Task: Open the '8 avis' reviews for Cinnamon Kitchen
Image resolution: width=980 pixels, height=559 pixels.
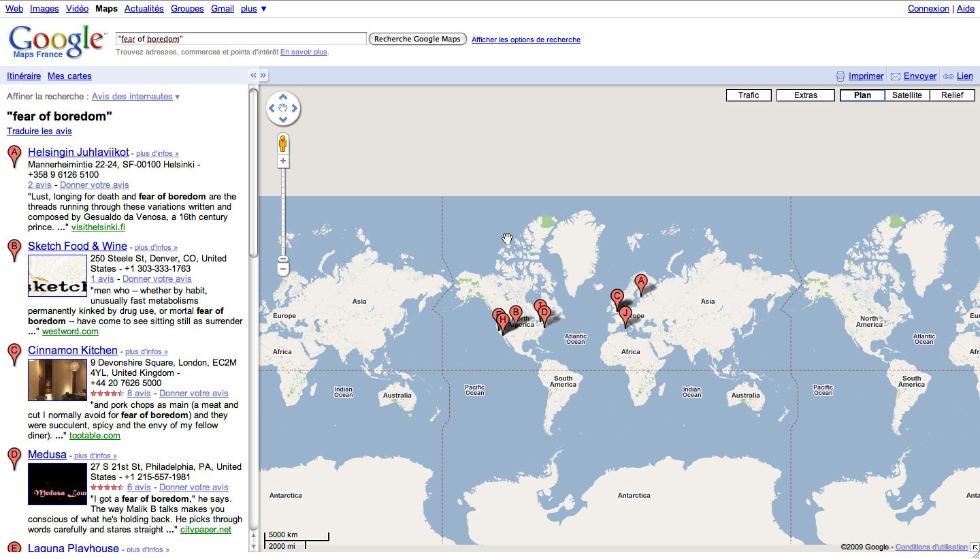Action: (139, 394)
